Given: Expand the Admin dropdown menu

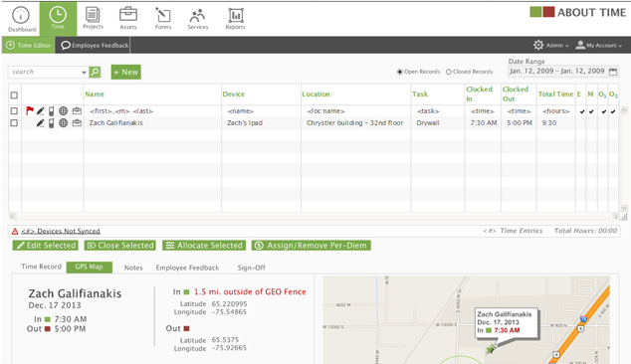Looking at the screenshot, I should pos(551,45).
